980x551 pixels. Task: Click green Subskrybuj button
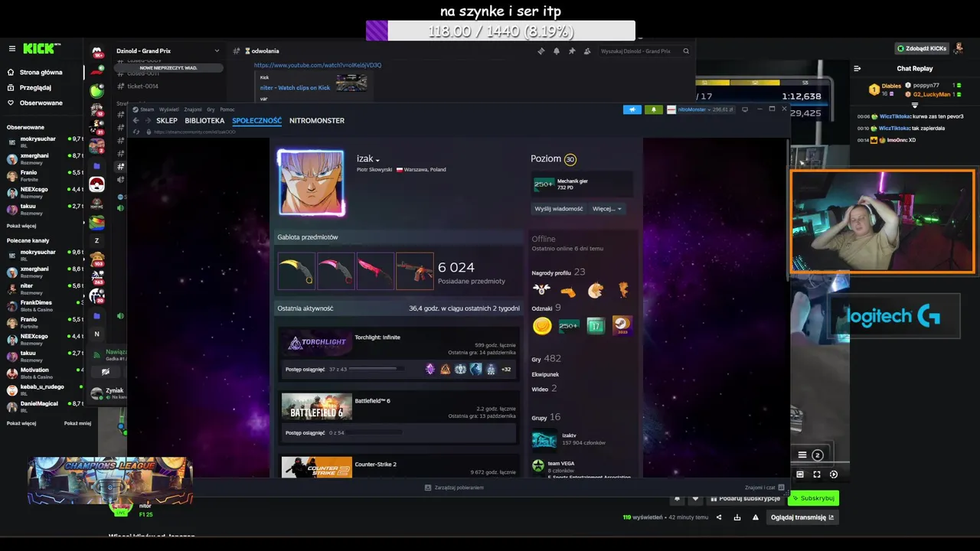pos(813,498)
